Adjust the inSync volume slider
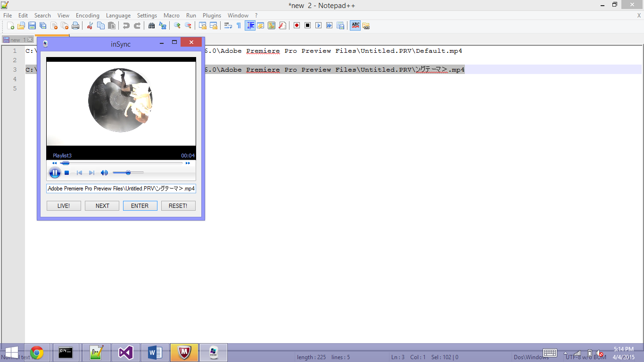 [128, 173]
